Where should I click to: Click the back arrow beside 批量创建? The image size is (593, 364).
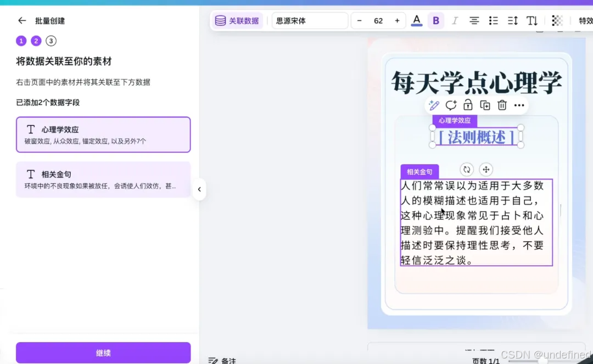21,20
